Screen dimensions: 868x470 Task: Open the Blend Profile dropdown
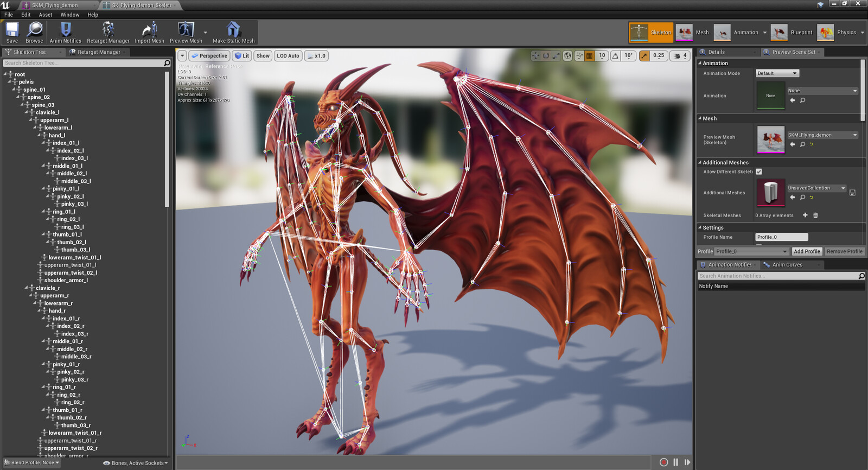[32, 462]
